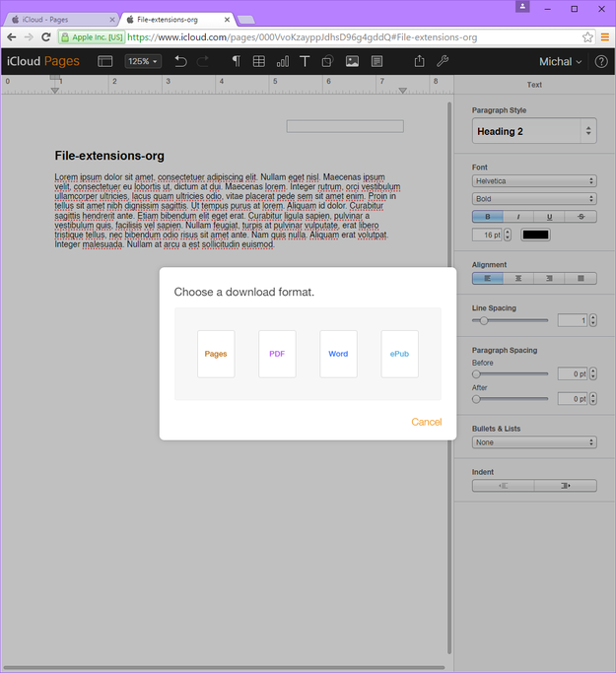The width and height of the screenshot is (616, 673).
Task: Open Bullets & Lists None dropdown
Action: point(534,442)
